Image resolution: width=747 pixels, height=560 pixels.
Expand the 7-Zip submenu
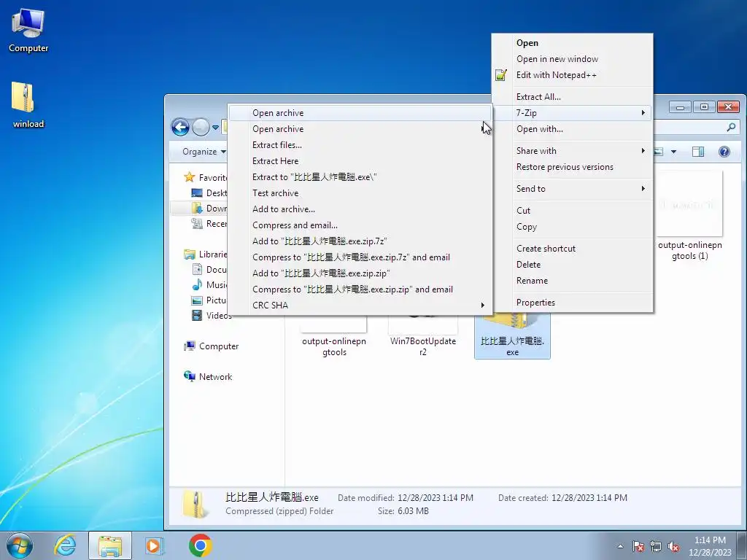click(572, 113)
